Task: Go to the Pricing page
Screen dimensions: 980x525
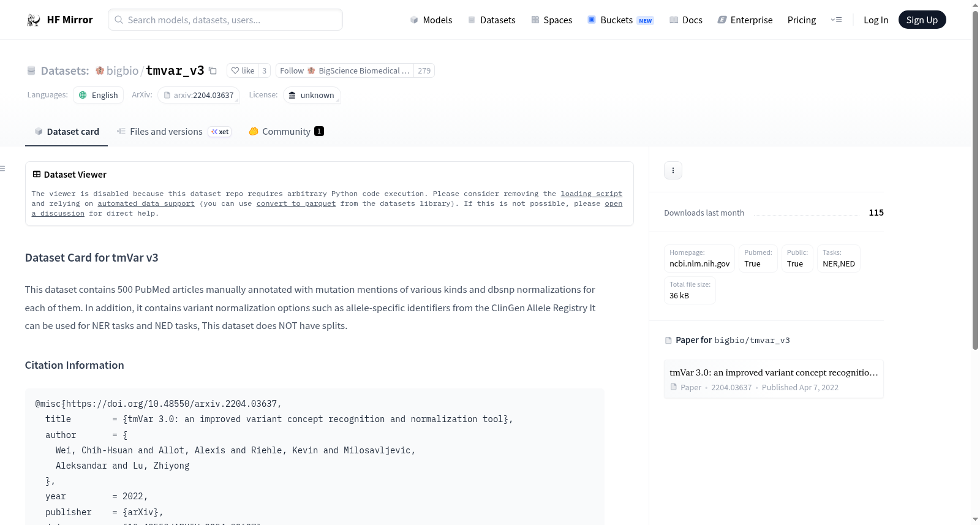Action: (802, 20)
